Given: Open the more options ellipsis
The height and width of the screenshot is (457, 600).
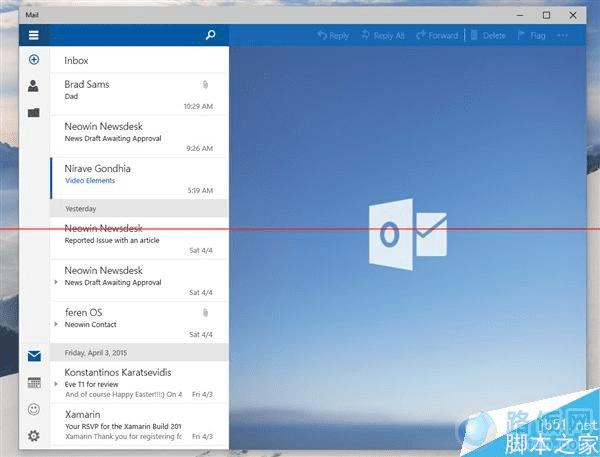Looking at the screenshot, I should 562,36.
